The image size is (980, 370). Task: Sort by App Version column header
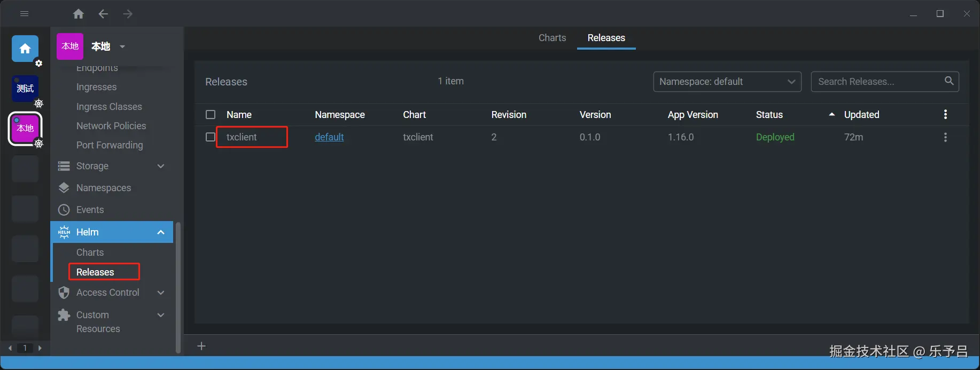693,115
